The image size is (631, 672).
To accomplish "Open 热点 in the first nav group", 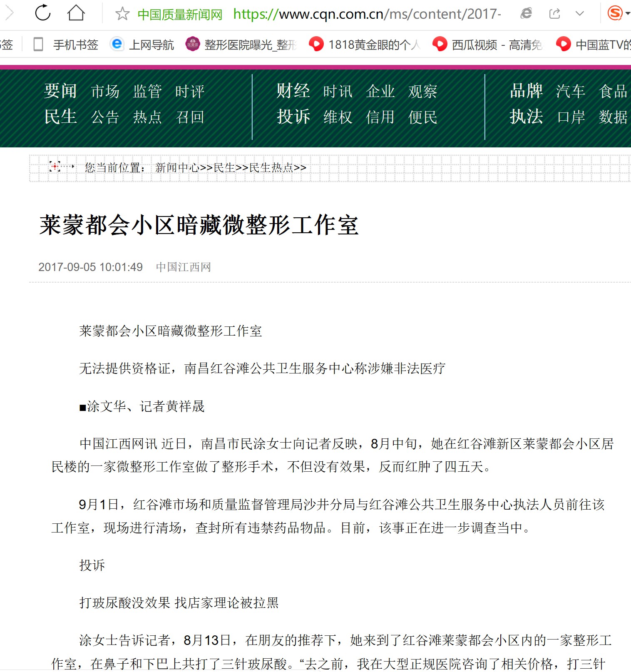I will [147, 117].
